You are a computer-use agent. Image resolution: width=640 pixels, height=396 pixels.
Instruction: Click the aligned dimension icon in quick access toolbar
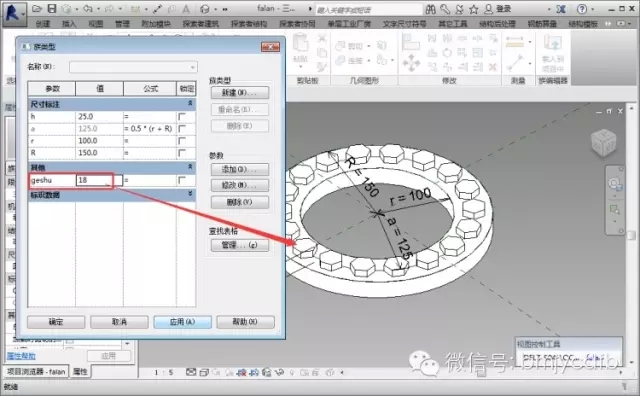(x=158, y=9)
